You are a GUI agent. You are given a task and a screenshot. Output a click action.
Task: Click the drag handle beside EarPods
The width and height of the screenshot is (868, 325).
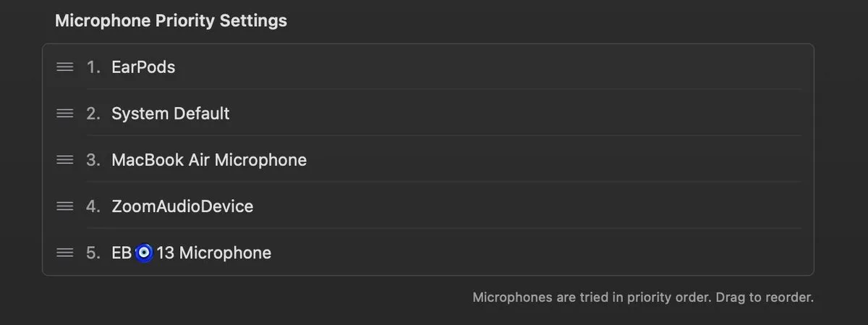(65, 67)
